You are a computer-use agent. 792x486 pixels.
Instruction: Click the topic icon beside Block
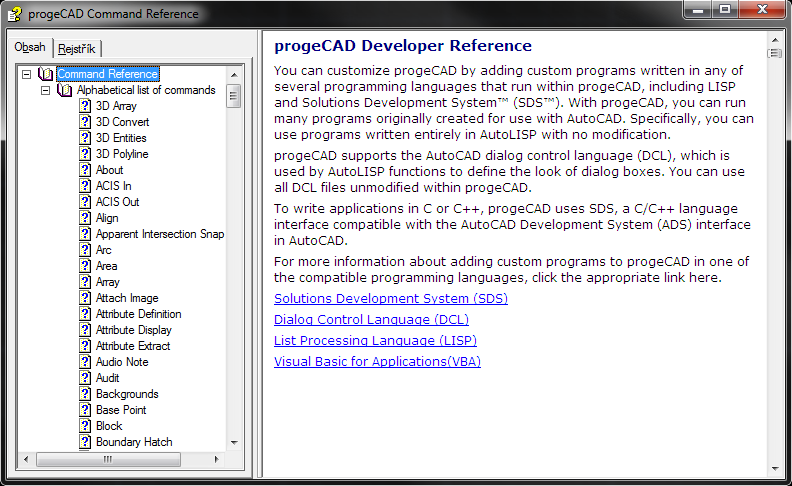click(85, 426)
